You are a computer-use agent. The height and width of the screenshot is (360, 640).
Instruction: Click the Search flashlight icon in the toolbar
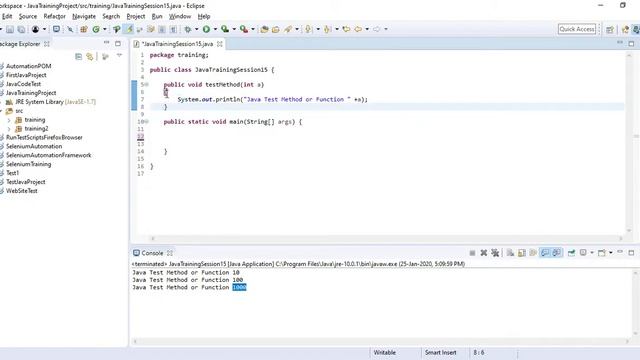point(288,29)
